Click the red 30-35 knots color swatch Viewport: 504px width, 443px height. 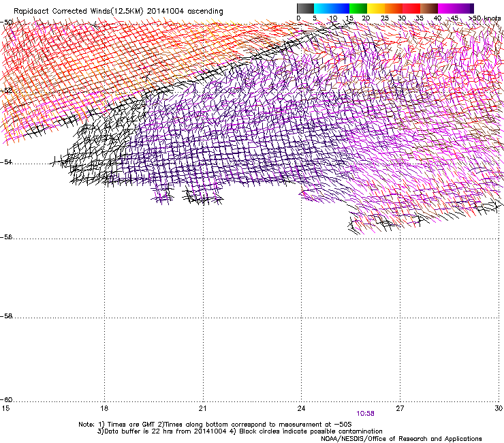[411, 8]
